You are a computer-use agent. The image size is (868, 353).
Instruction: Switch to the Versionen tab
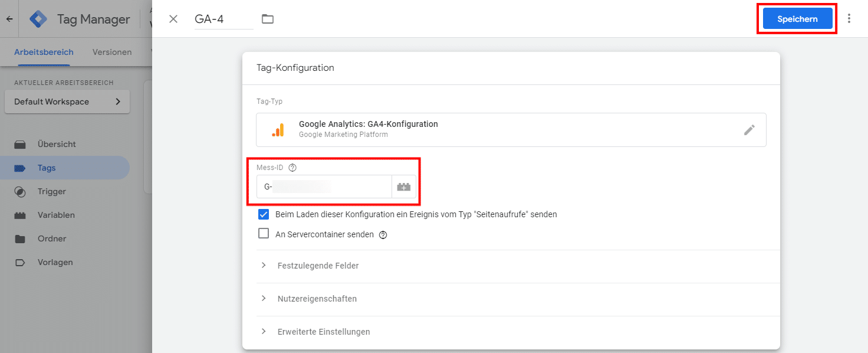[112, 52]
